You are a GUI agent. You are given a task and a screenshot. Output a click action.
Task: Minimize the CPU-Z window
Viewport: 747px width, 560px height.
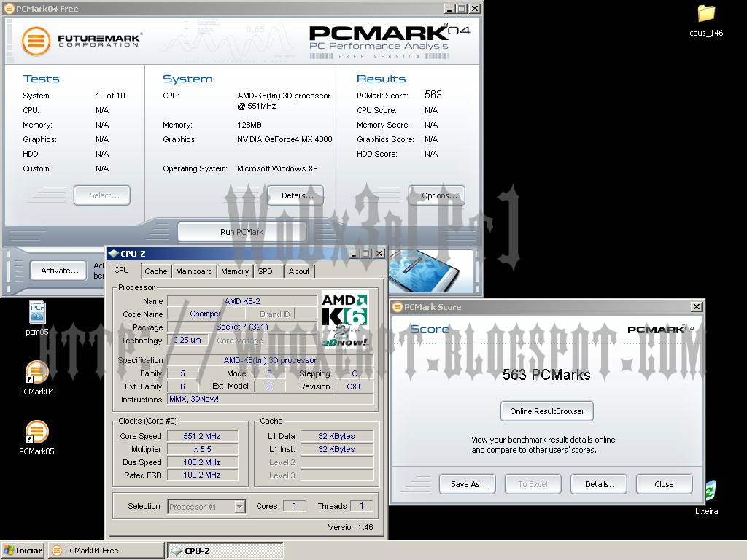(x=354, y=253)
